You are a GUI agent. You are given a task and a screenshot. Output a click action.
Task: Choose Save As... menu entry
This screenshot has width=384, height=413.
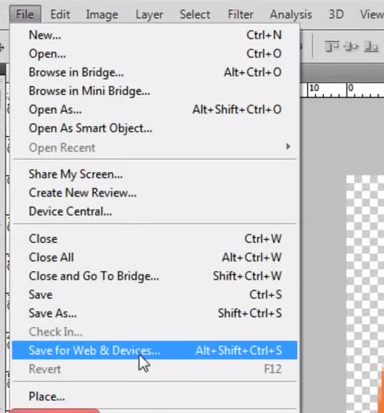155,313
